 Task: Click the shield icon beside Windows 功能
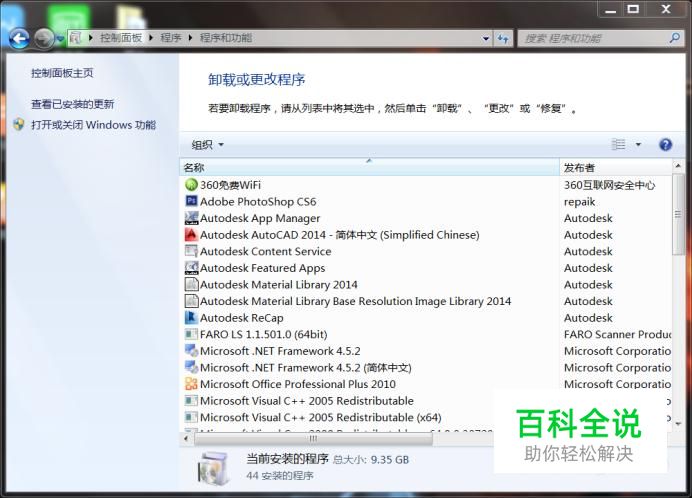[x=19, y=124]
